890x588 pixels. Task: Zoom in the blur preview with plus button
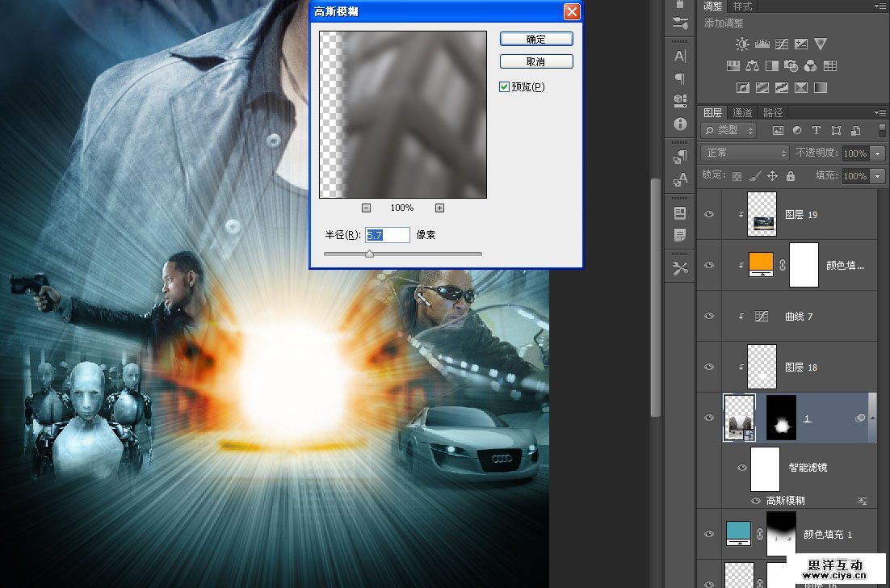[x=439, y=208]
